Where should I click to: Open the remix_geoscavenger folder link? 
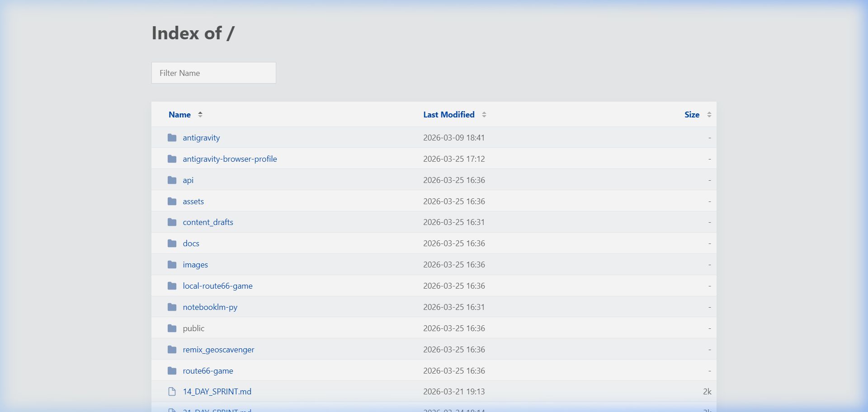(218, 350)
